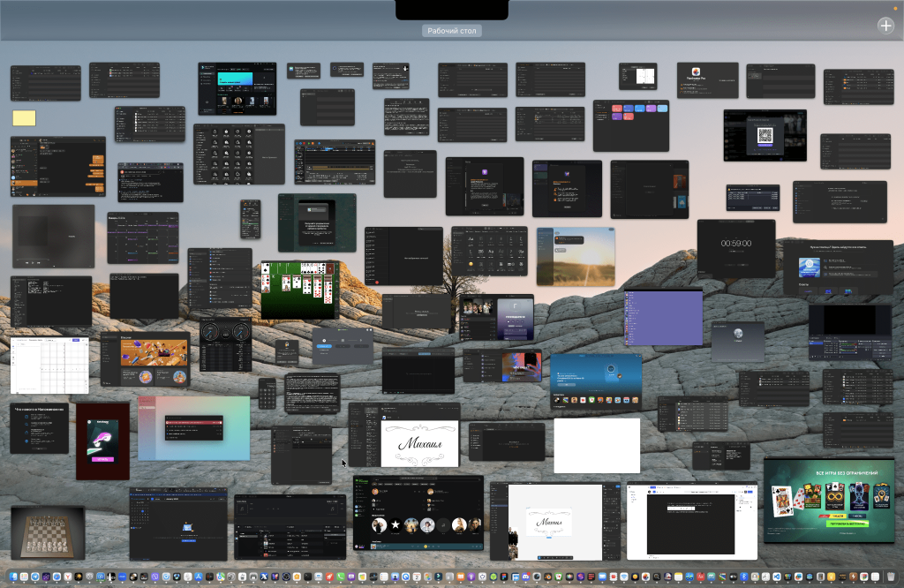
Task: Add a new desktop with plus button
Action: tap(885, 26)
